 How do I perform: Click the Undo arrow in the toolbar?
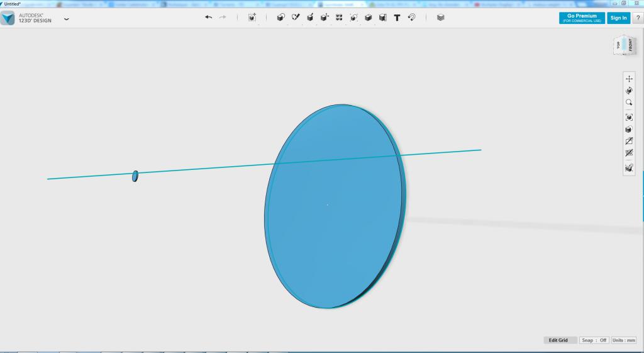point(209,18)
